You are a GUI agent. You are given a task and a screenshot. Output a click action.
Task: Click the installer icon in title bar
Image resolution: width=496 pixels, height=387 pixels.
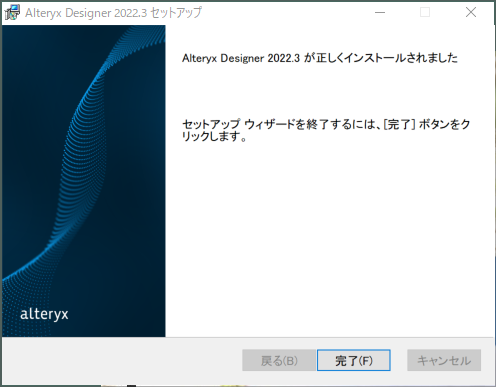coord(12,12)
